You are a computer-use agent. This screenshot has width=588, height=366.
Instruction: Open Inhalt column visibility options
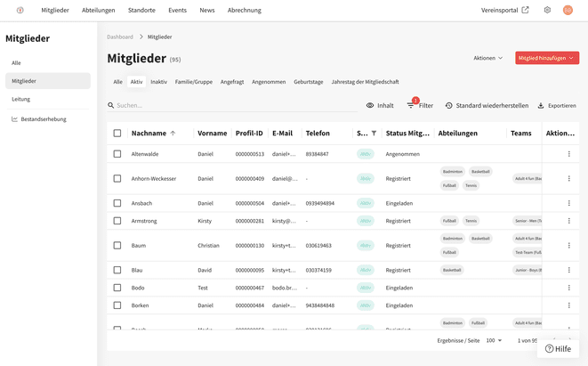[x=380, y=105]
